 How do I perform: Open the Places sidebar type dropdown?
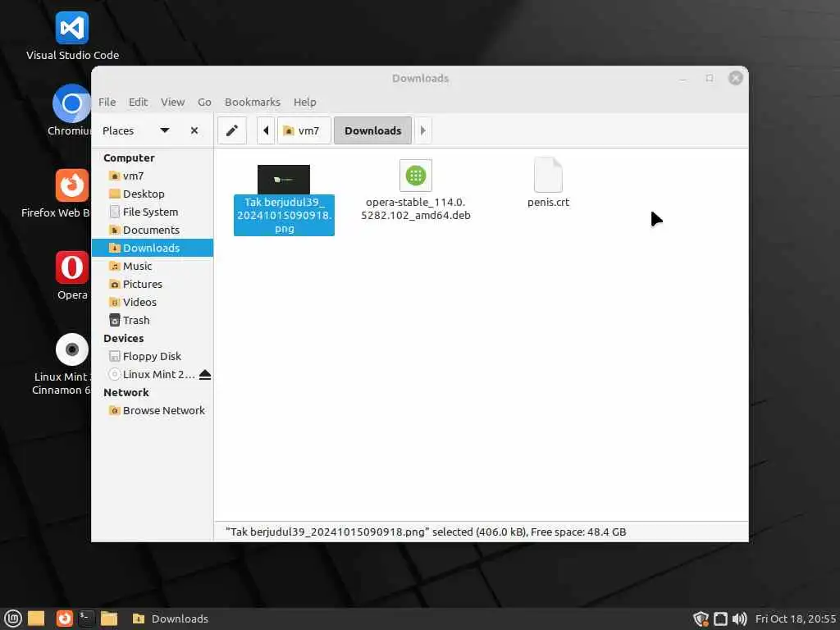tap(164, 130)
